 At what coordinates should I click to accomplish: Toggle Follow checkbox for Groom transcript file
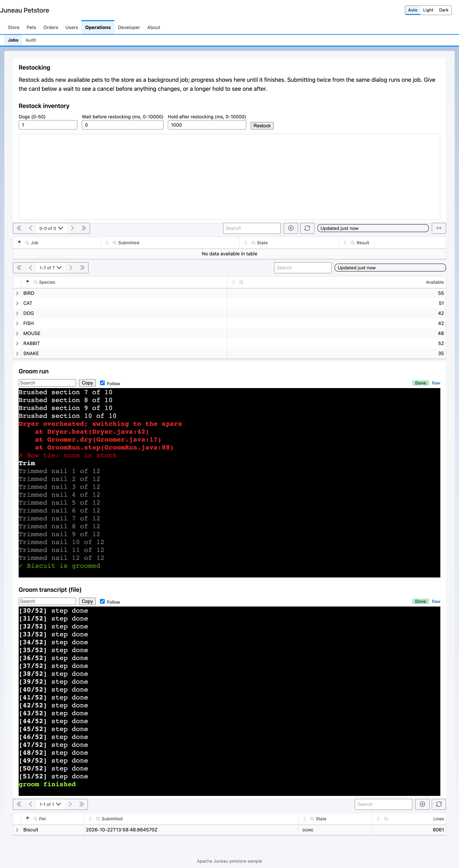tap(102, 601)
